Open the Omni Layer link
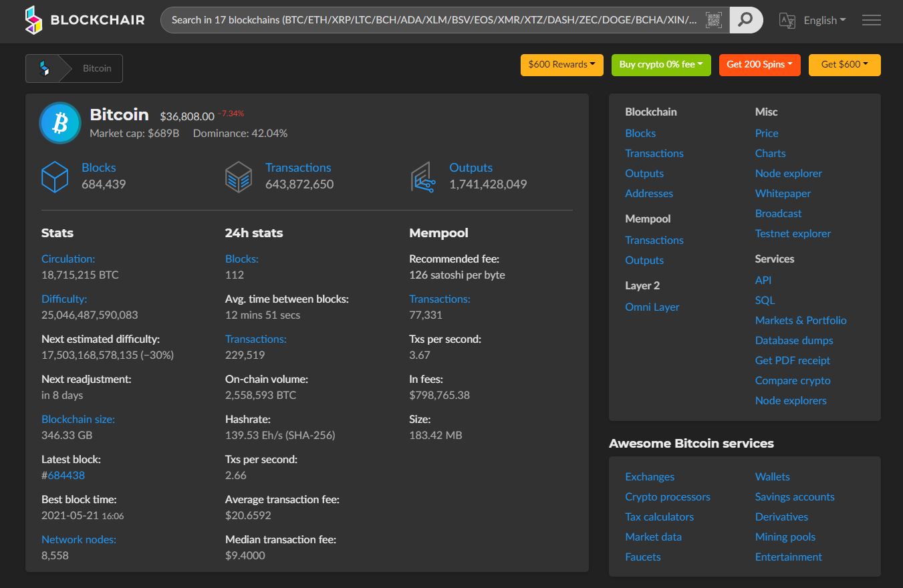This screenshot has width=903, height=588. point(652,307)
